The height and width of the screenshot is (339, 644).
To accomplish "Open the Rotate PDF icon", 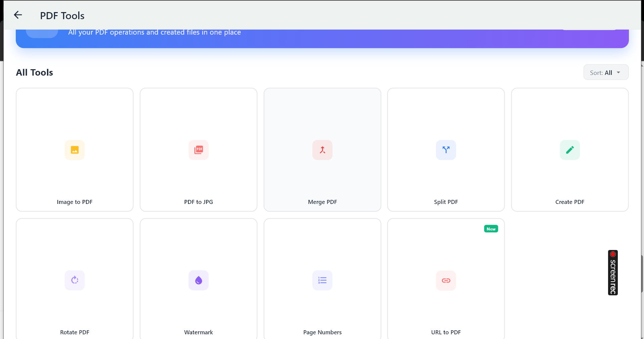I will pyautogui.click(x=75, y=280).
